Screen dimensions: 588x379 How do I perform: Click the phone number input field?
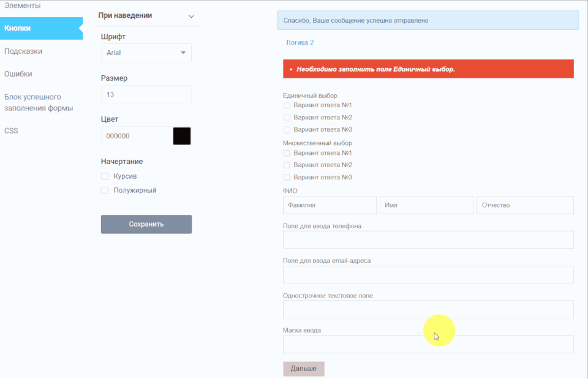(428, 240)
